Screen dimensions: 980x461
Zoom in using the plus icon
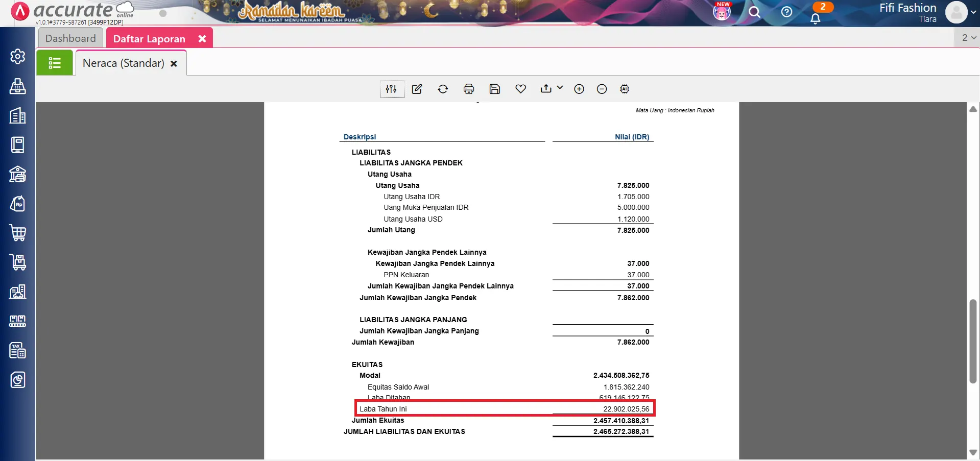pos(579,89)
